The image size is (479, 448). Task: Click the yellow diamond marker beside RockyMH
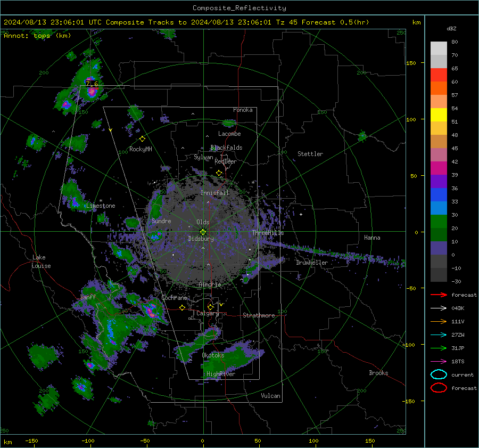point(142,139)
